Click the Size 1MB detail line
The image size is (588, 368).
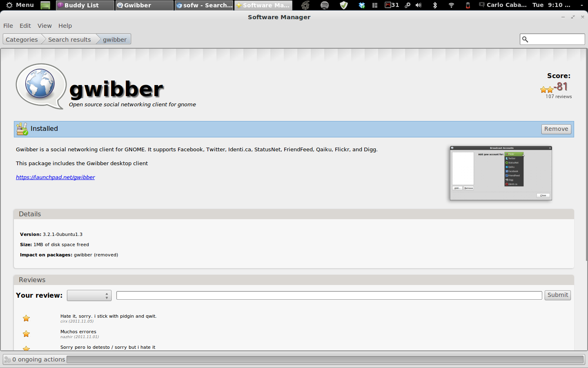pos(54,245)
